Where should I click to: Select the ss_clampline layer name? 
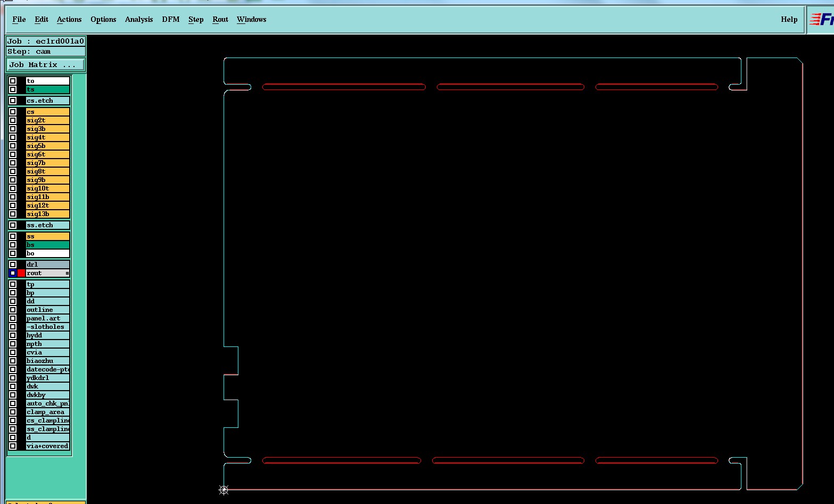[x=47, y=429]
